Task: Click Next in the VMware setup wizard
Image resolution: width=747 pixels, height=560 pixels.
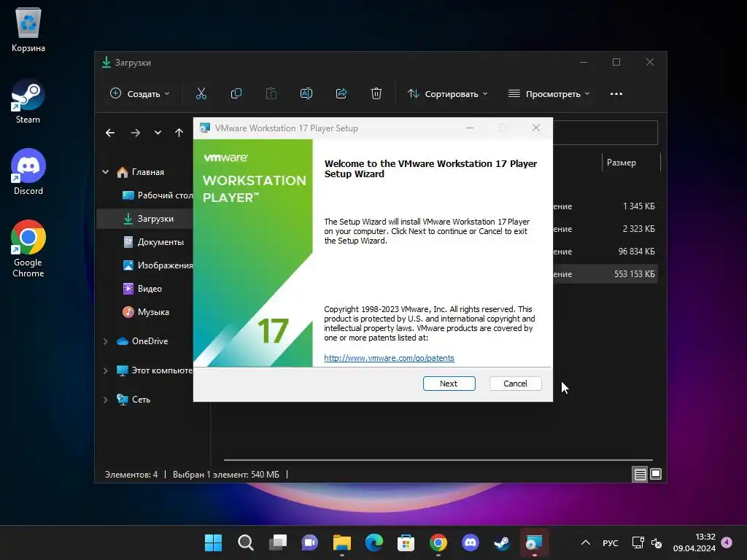Action: click(x=449, y=384)
